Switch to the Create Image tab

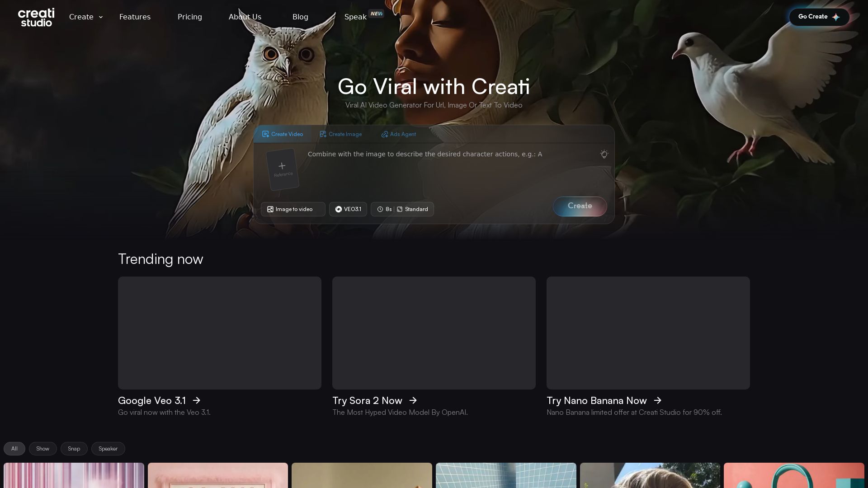click(341, 134)
